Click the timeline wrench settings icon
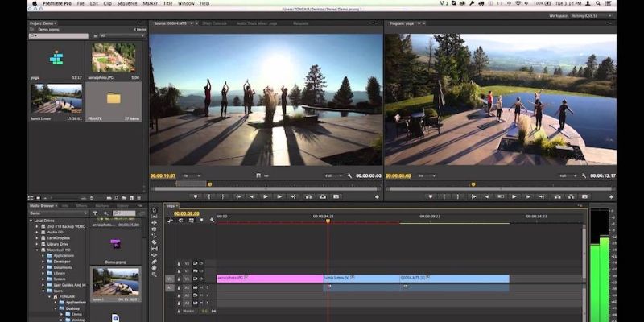Screen dimensions: 644x322 coord(211,220)
